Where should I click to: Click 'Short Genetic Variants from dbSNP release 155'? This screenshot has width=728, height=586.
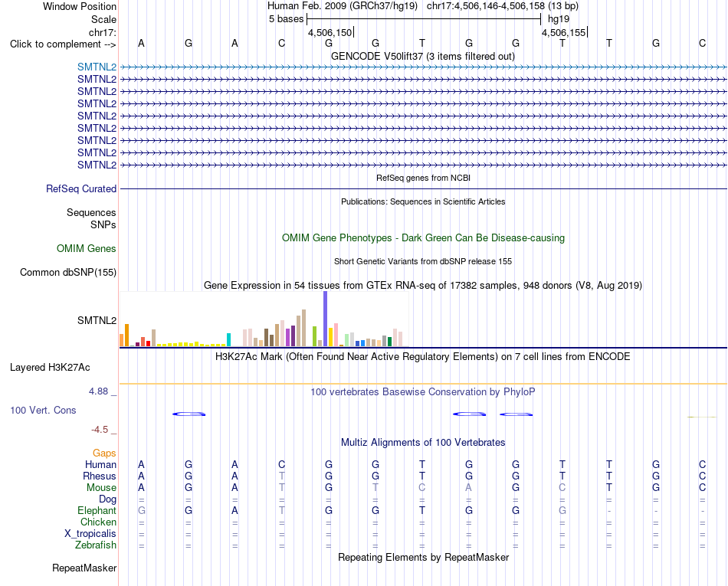tap(423, 261)
